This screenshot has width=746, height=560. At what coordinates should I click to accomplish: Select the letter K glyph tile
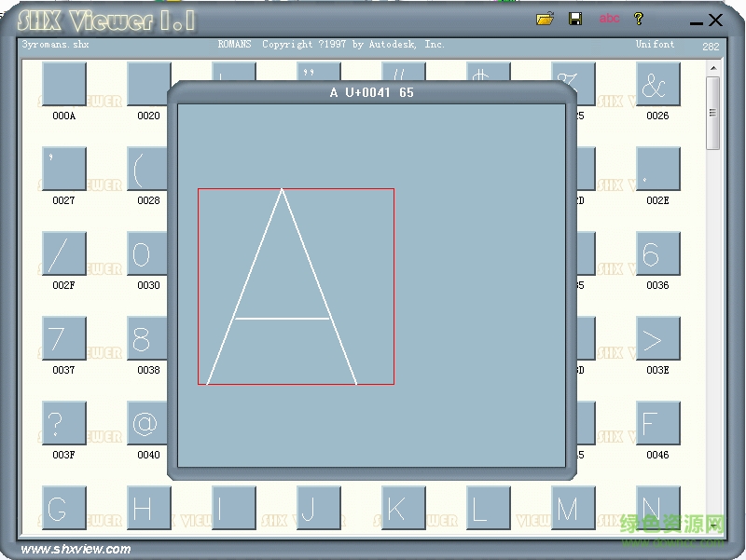click(x=403, y=509)
